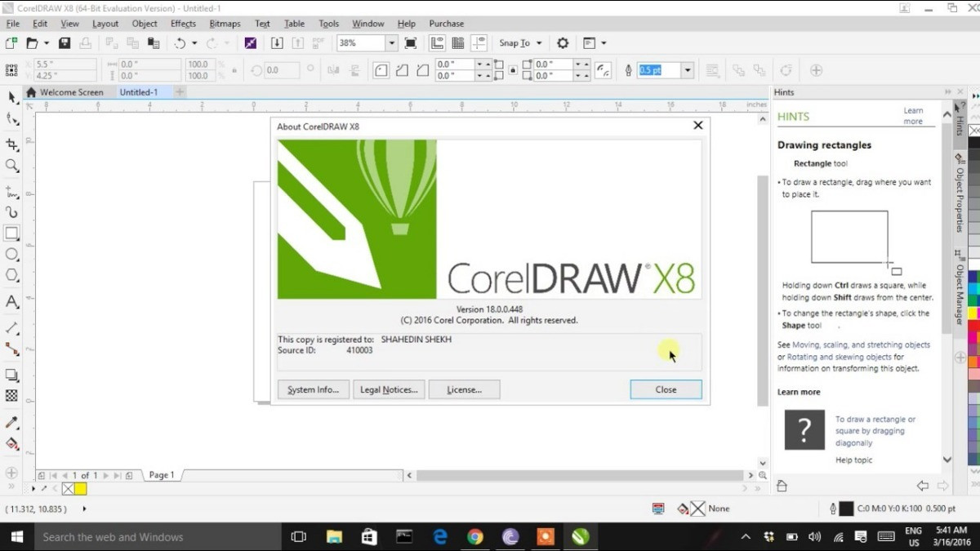Open the zoom levels dropdown

pos(391,42)
